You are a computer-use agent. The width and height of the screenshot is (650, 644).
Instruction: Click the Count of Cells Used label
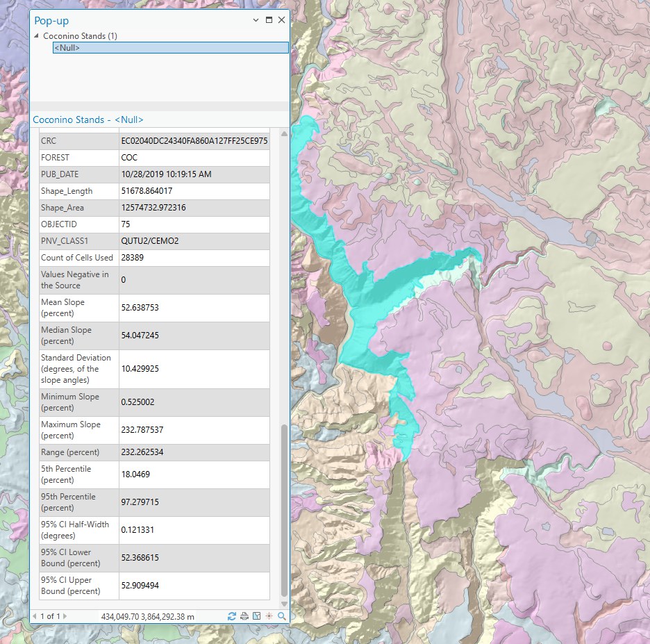[76, 258]
